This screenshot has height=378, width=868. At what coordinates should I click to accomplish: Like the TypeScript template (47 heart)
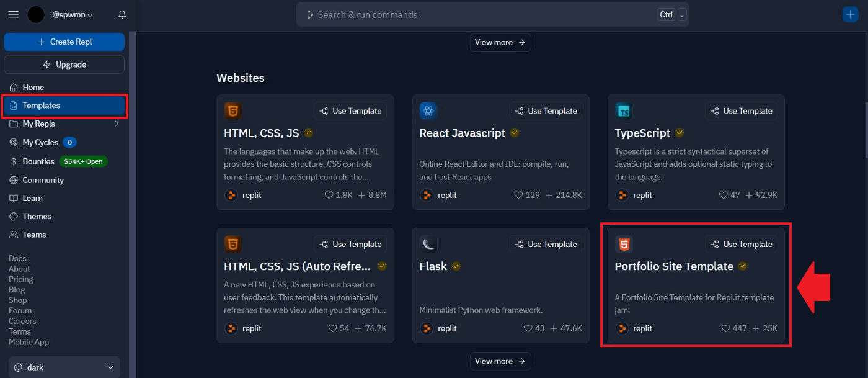(723, 195)
